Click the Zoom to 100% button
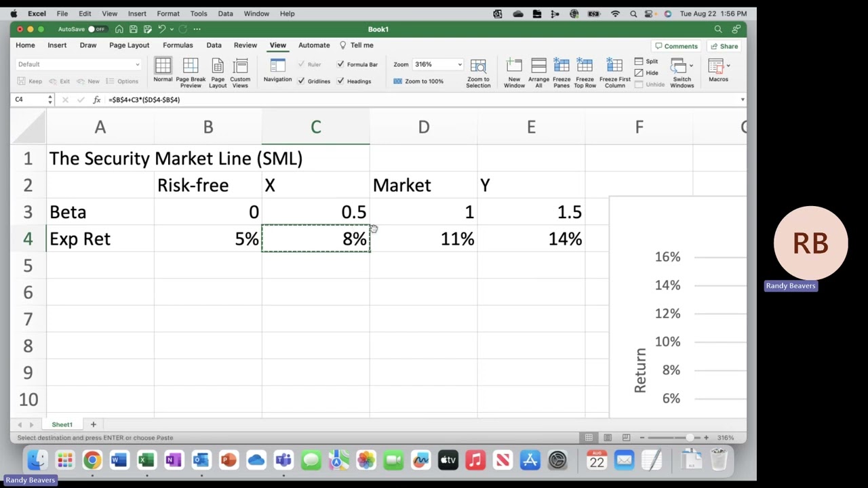Screen dimensions: 868x488 point(418,81)
